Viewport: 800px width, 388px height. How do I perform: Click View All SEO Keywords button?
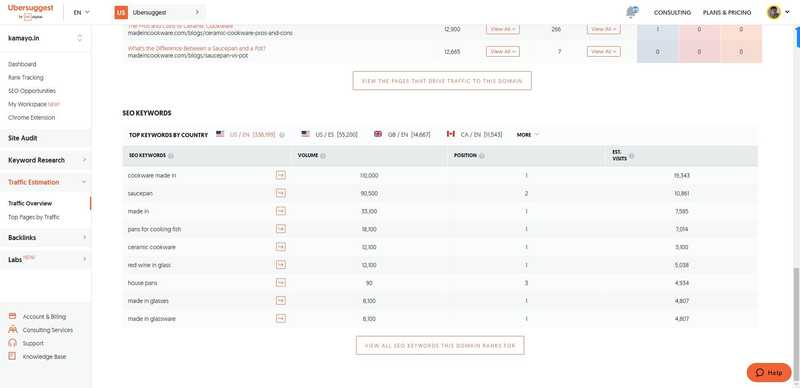(440, 346)
